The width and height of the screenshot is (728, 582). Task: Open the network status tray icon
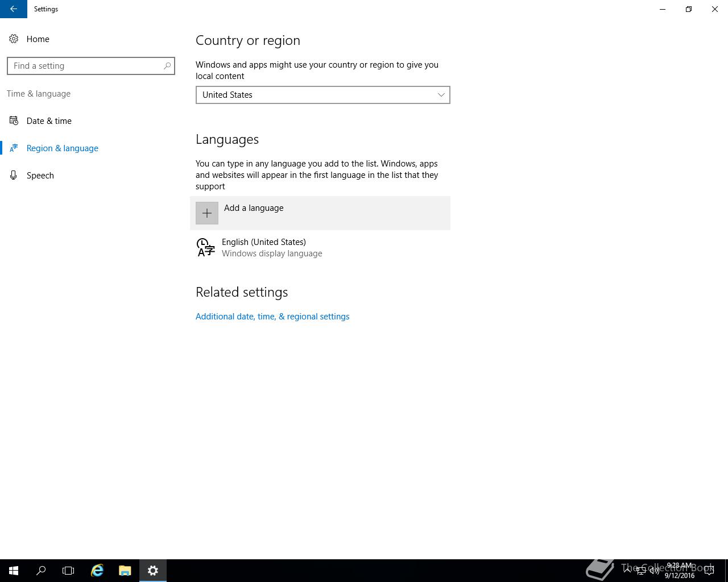[641, 571]
